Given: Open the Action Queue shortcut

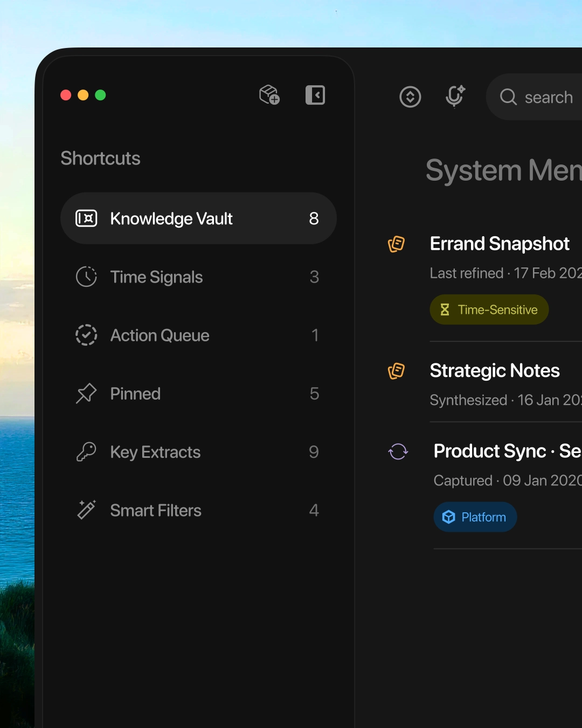Looking at the screenshot, I should pos(198,335).
